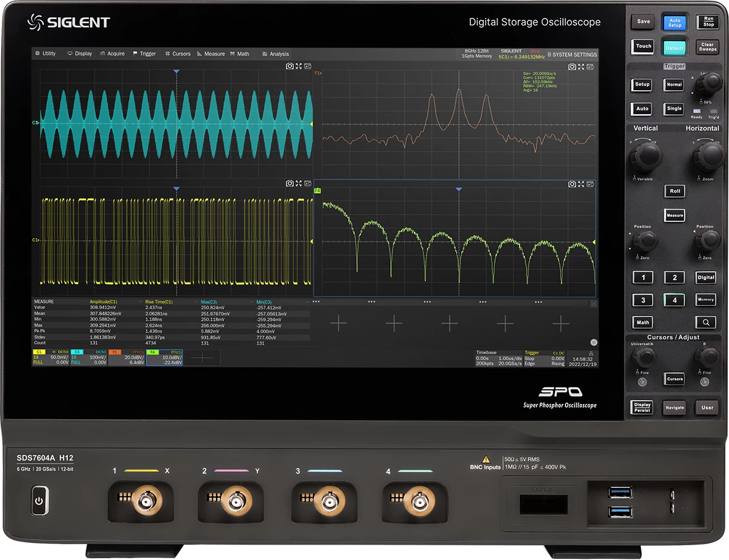Toggle the lit channel 4 button
729x560 pixels.
(x=674, y=300)
